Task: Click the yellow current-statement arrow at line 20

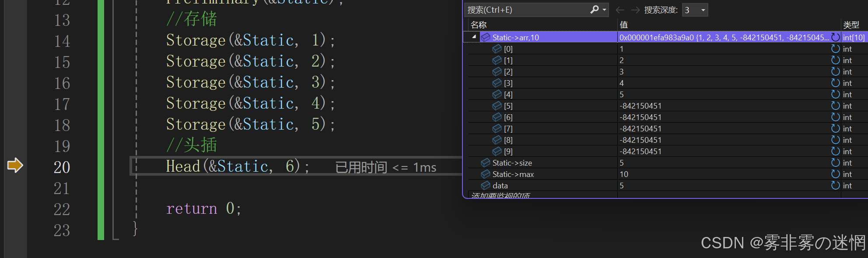Action: pos(15,165)
